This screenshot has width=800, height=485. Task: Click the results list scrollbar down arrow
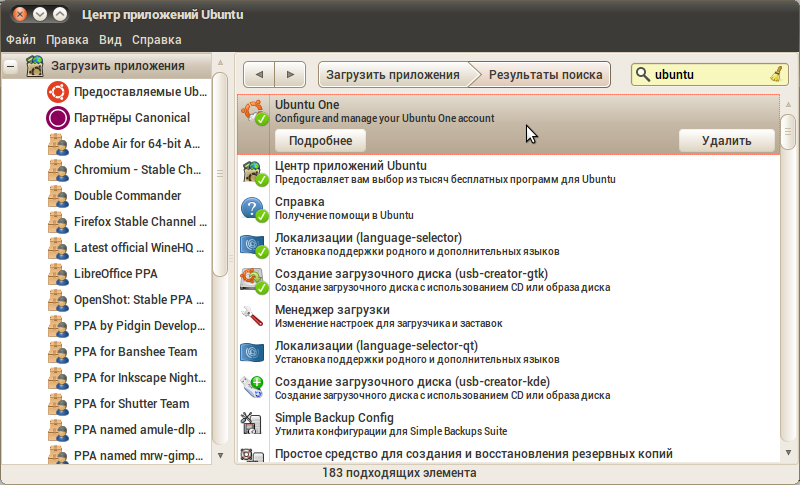788,453
